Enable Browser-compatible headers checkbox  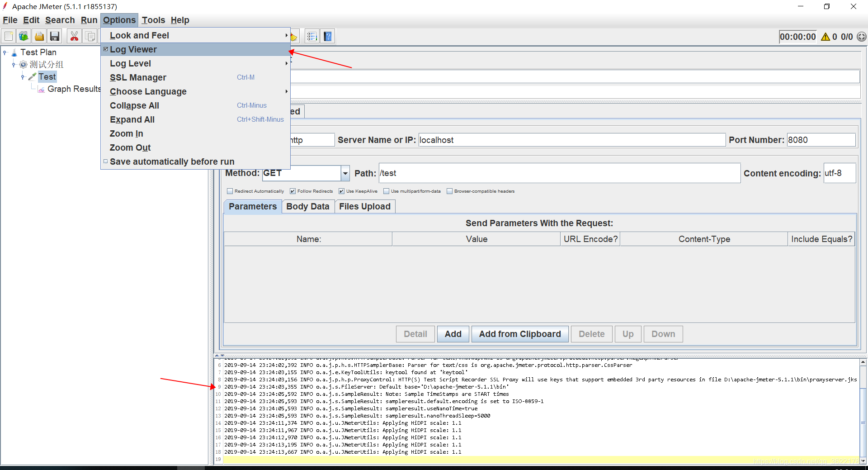coord(449,191)
